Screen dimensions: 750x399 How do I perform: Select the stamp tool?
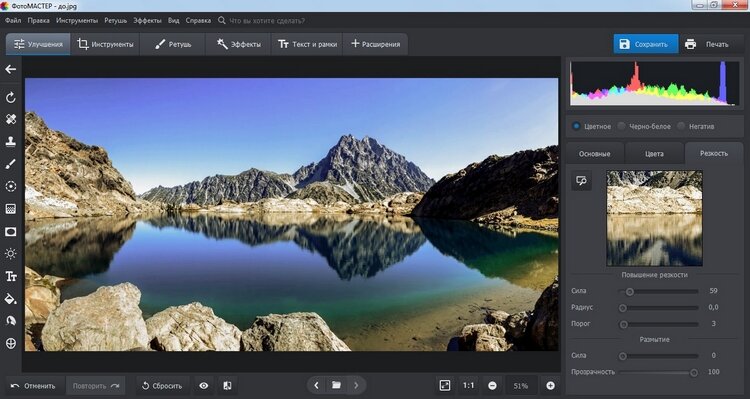pyautogui.click(x=11, y=142)
